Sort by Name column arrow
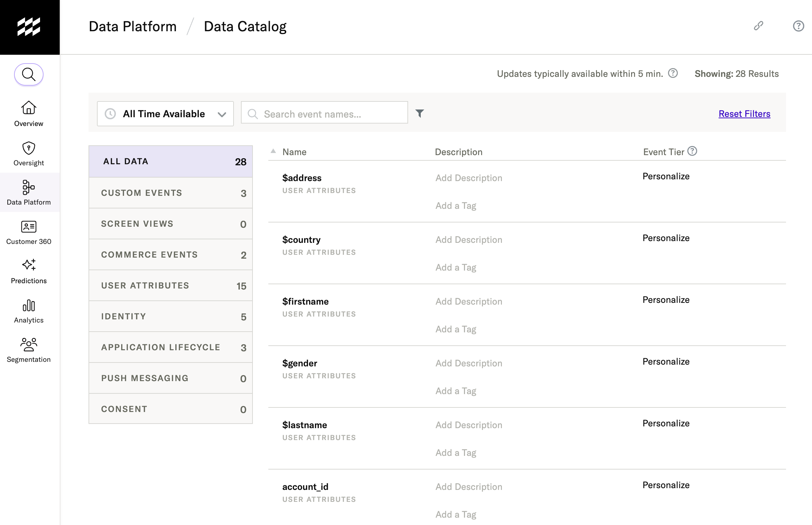This screenshot has height=525, width=812. pyautogui.click(x=273, y=151)
